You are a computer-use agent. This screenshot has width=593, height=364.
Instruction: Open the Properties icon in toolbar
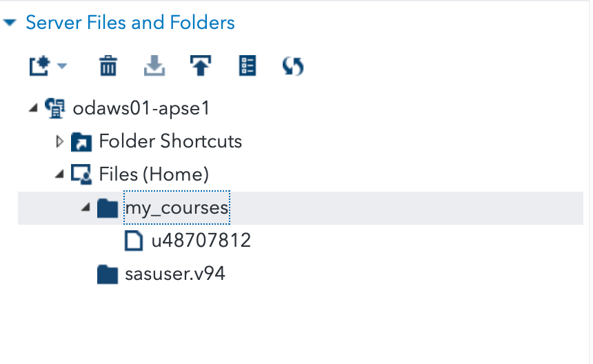(x=247, y=66)
